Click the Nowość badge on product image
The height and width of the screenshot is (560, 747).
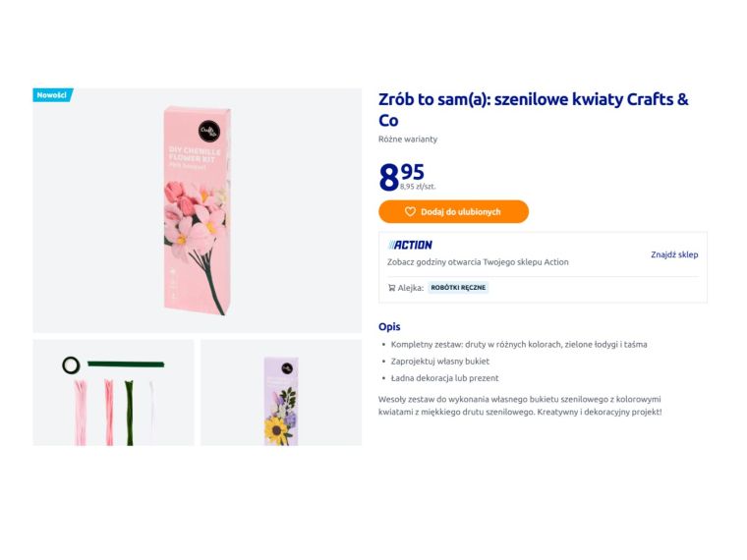click(x=52, y=95)
